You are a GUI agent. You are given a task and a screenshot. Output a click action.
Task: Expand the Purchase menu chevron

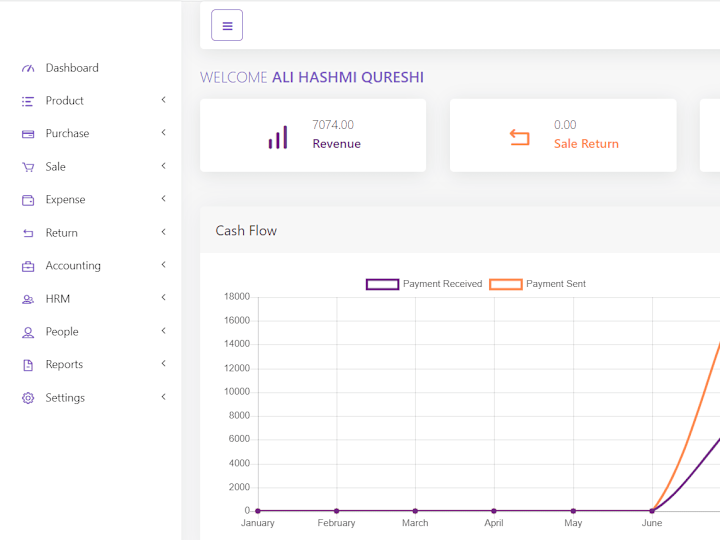tap(163, 133)
